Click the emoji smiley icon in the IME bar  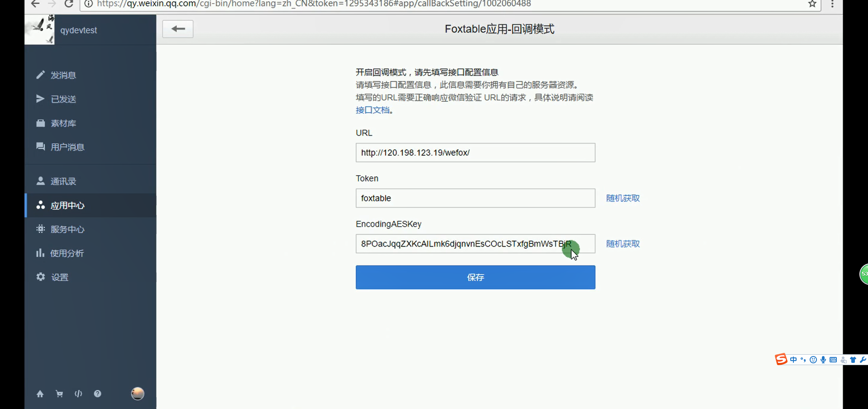[813, 360]
